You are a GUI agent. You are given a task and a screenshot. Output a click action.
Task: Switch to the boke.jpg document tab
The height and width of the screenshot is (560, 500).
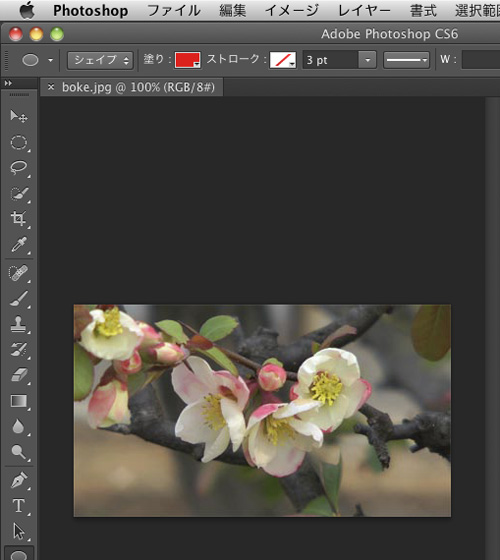138,87
